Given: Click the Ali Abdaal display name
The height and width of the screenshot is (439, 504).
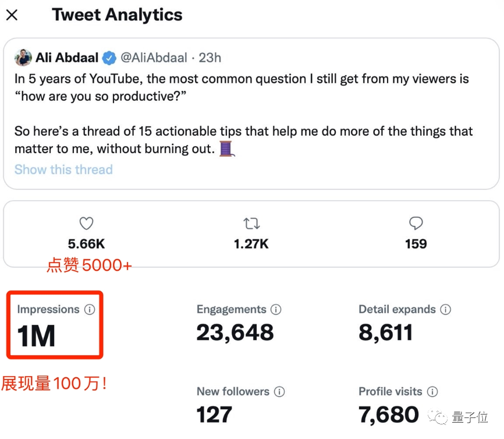Looking at the screenshot, I should [x=67, y=58].
